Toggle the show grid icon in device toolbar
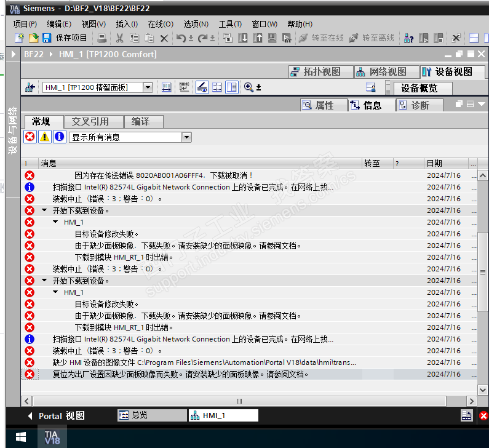Screen dimensions: 489x448 (217, 87)
